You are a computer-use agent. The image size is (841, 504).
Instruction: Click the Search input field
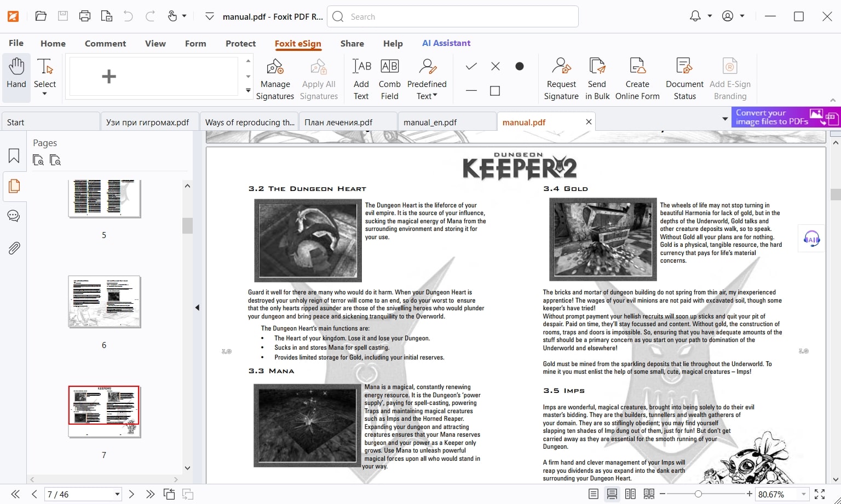pyautogui.click(x=453, y=16)
